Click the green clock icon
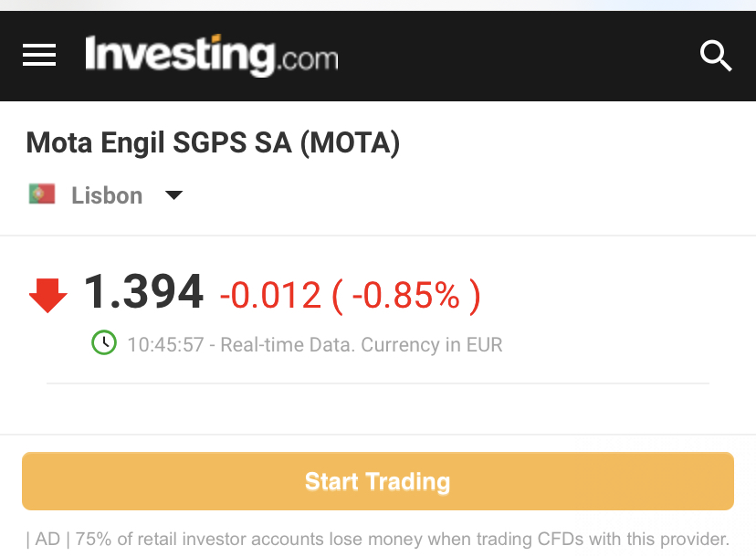Image resolution: width=756 pixels, height=556 pixels. pyautogui.click(x=104, y=343)
